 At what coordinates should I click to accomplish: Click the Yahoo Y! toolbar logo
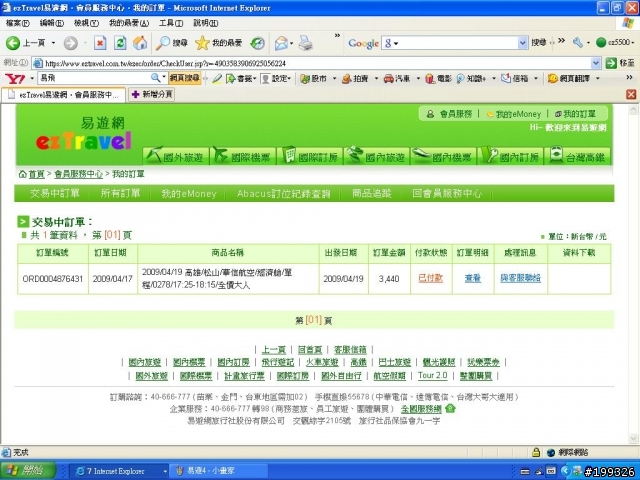[15, 78]
